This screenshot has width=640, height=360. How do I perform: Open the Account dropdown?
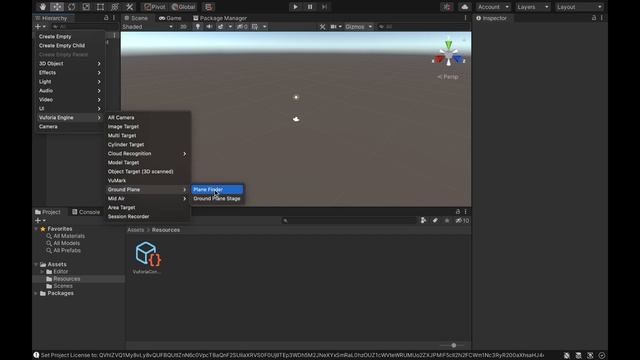(493, 7)
